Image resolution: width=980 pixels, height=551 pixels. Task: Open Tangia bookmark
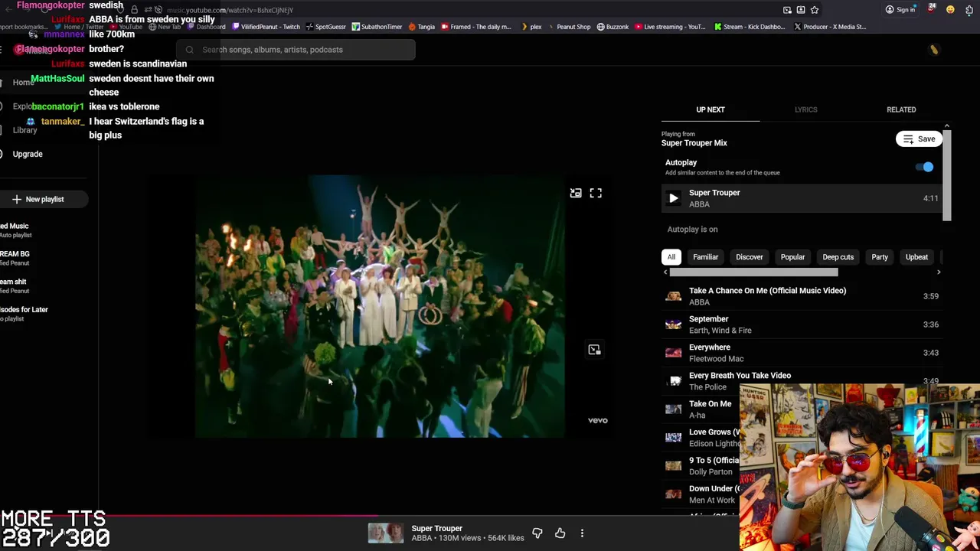point(421,27)
